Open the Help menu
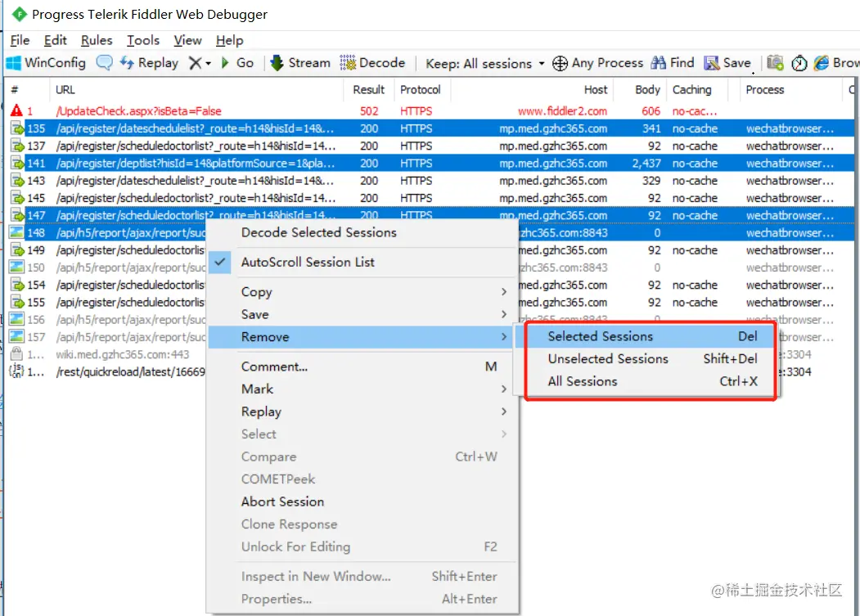860x616 pixels. pos(229,41)
